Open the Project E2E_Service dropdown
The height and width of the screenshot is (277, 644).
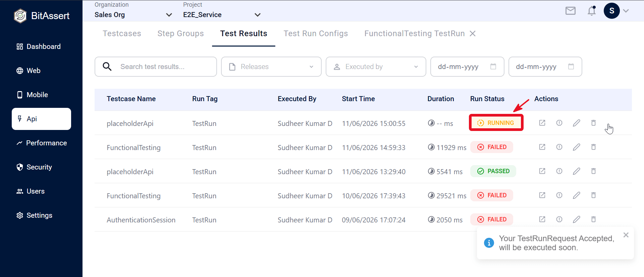tap(222, 15)
